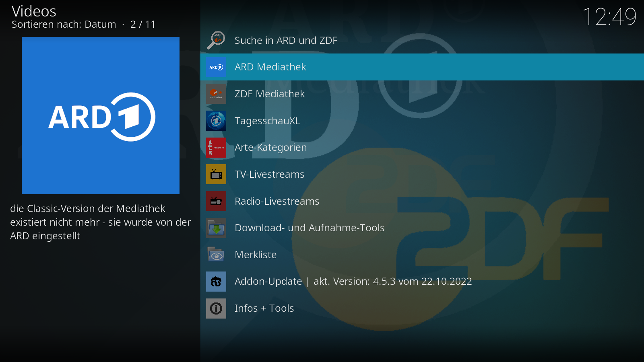The height and width of the screenshot is (362, 644).
Task: Open Arte-Kategorien
Action: point(422,148)
